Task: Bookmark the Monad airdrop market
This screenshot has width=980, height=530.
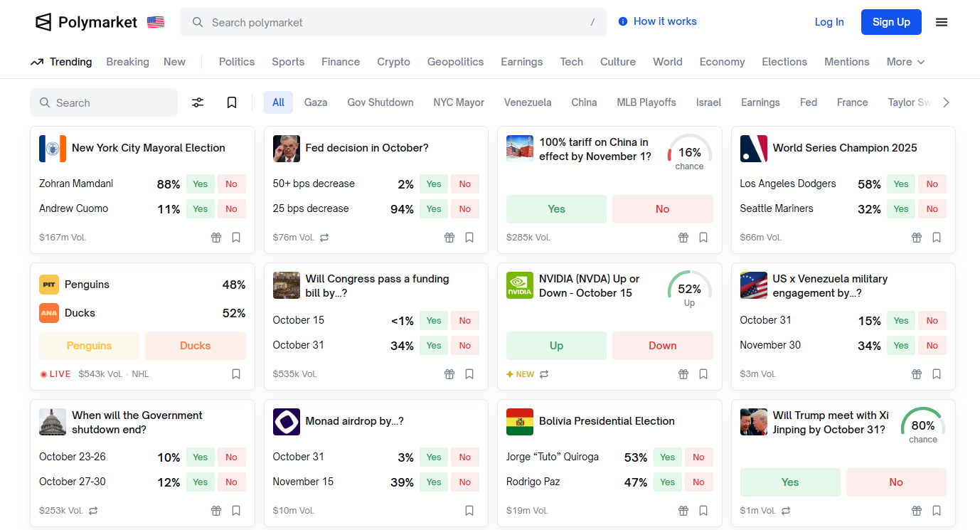Action: click(x=469, y=511)
